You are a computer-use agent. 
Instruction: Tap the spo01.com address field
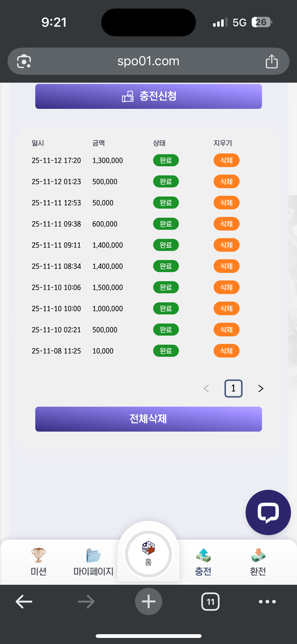click(x=148, y=61)
